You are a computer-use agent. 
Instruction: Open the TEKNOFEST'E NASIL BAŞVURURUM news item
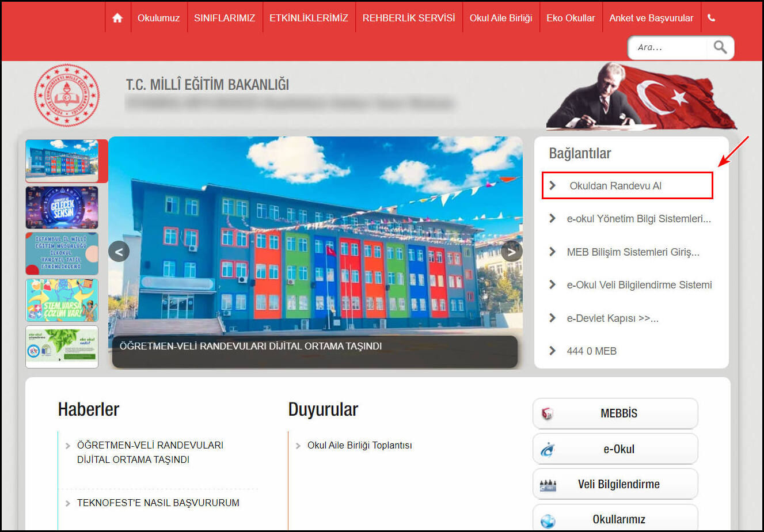(158, 502)
